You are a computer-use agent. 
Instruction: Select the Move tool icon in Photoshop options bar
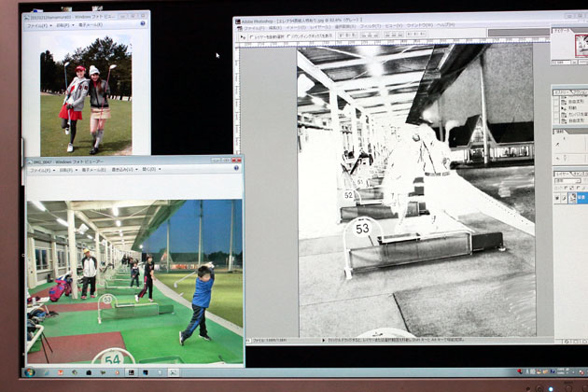(243, 36)
